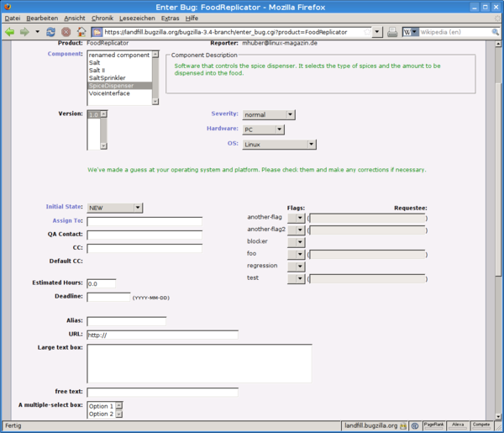Screen dimensions: 504x433
Task: Follow the Initial State help link
Action: coord(65,207)
